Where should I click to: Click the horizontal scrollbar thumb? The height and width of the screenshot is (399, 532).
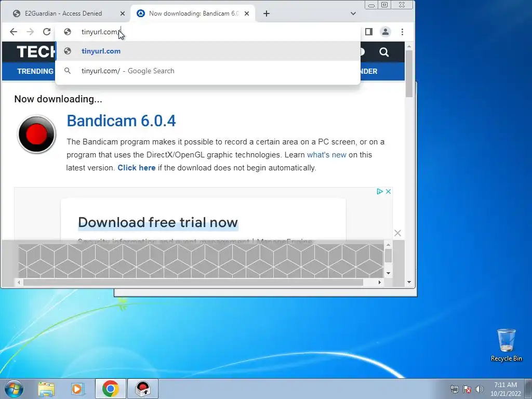coord(193,282)
